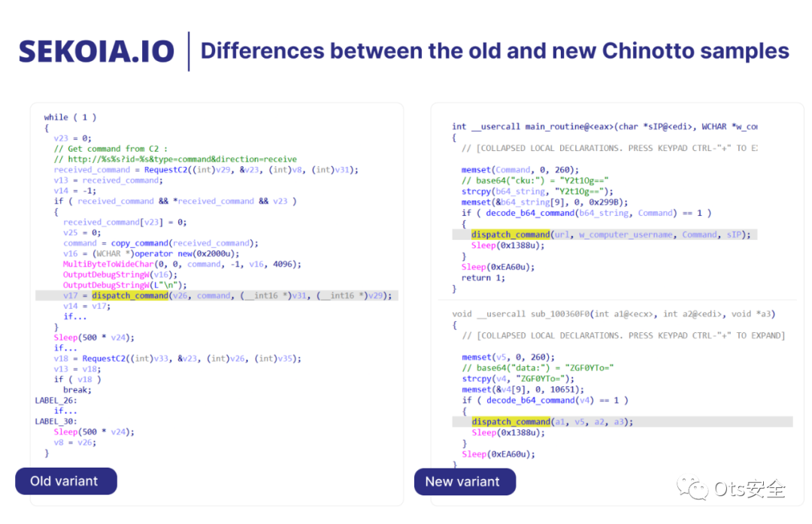Click the "break;" statement
The image size is (812, 524).
[77, 390]
